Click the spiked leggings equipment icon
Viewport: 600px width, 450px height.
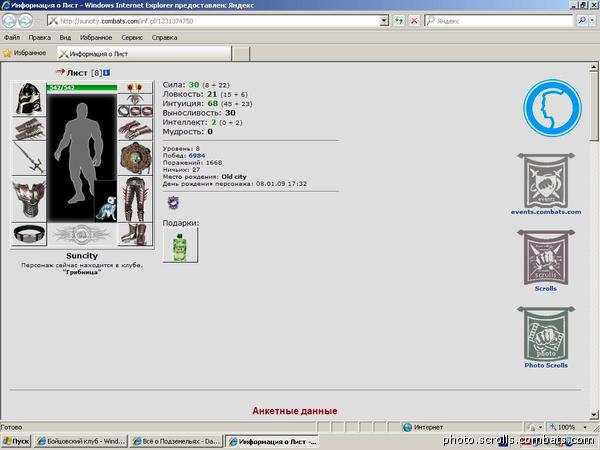click(135, 199)
